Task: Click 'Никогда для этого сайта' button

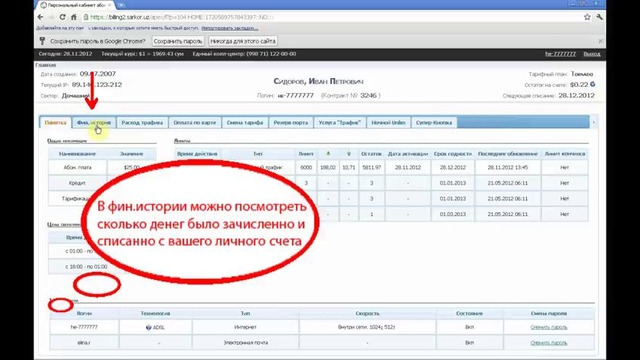Action: coord(243,41)
